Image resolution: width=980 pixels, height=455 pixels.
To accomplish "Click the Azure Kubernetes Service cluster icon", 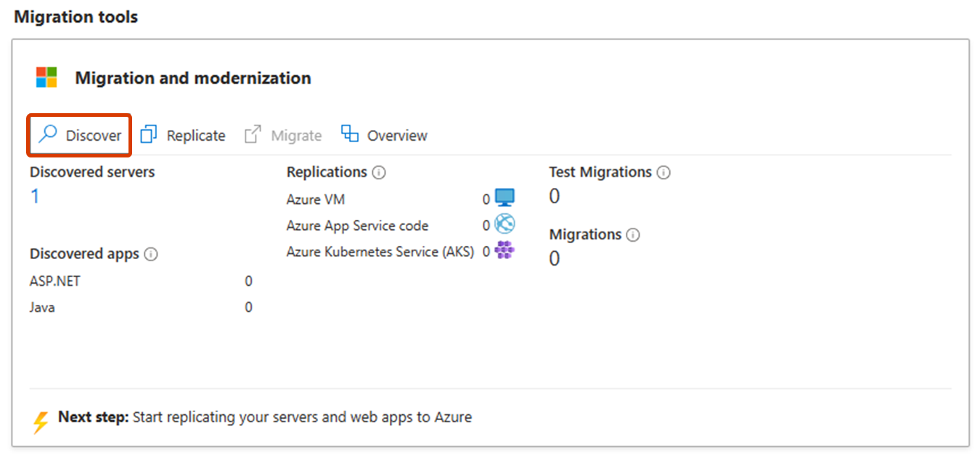I will tap(504, 250).
